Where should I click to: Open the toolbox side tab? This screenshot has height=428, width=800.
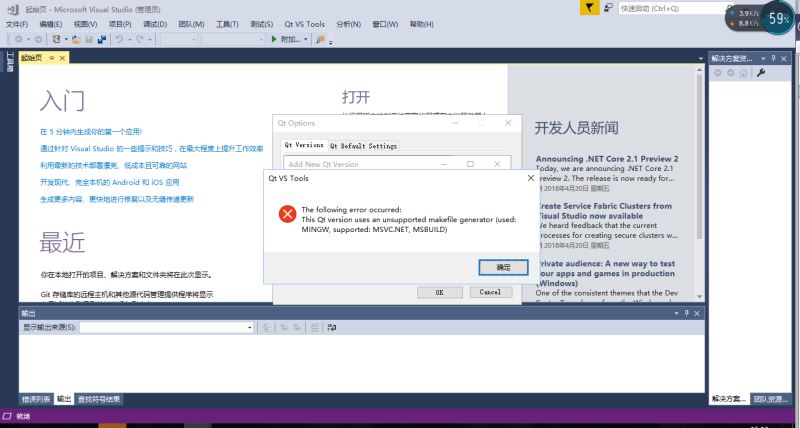pyautogui.click(x=9, y=61)
